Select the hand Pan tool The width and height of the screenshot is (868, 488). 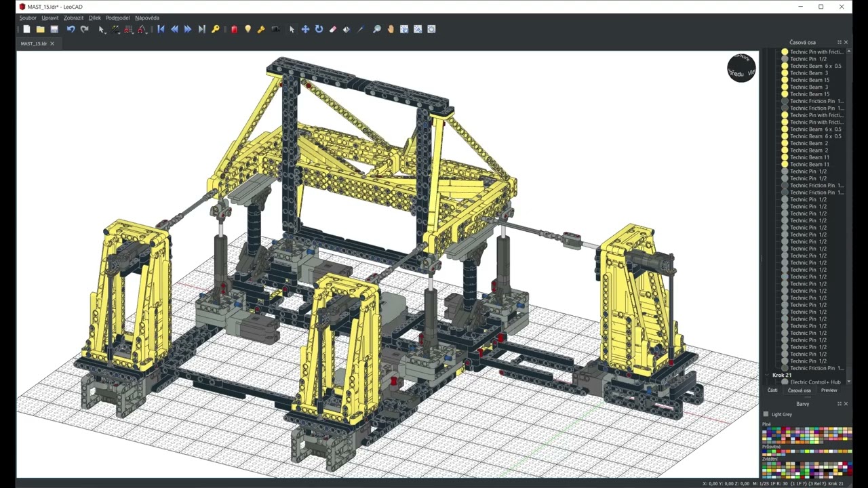(x=391, y=29)
